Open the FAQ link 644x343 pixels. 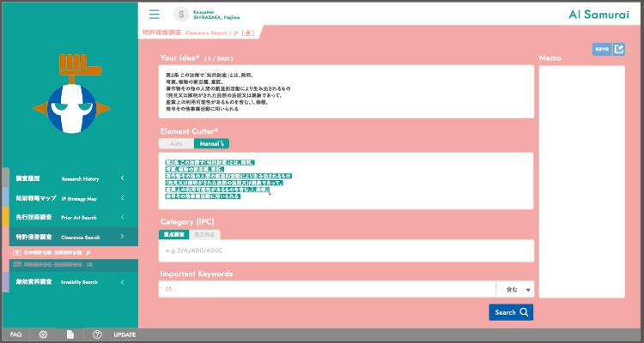pyautogui.click(x=15, y=334)
